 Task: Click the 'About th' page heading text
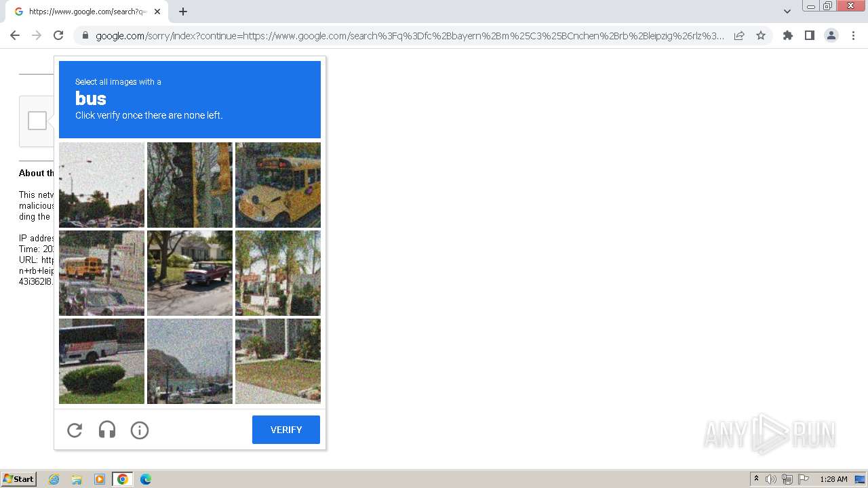pyautogui.click(x=37, y=173)
